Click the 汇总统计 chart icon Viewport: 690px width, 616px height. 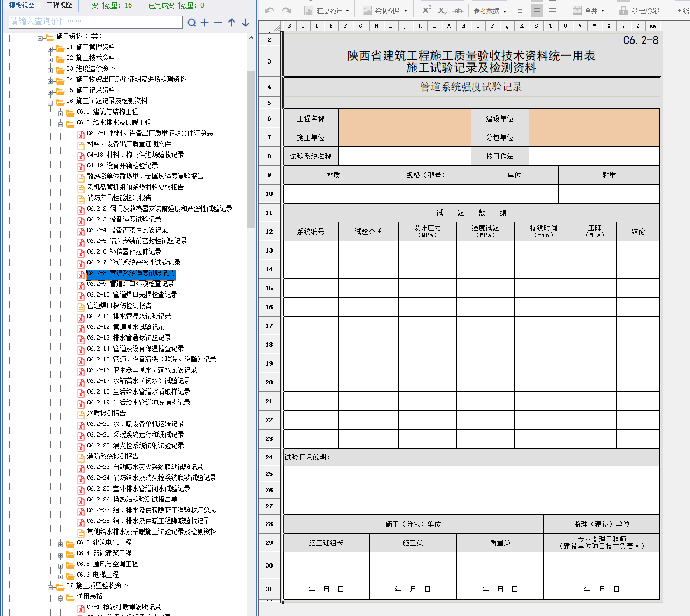309,10
